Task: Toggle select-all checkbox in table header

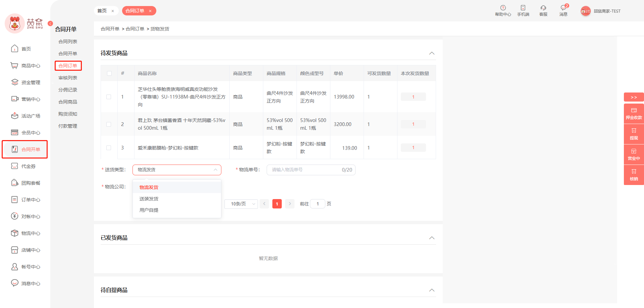Action: (x=109, y=73)
